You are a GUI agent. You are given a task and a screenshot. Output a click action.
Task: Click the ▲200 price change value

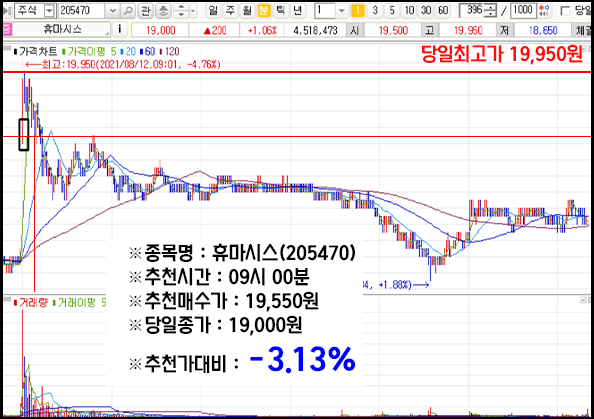click(x=214, y=30)
